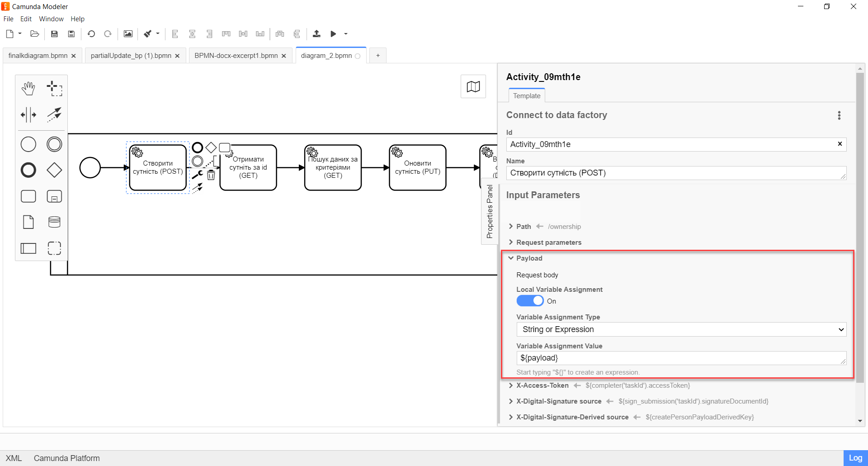Open the Window menu
This screenshot has width=868, height=466.
[x=51, y=19]
